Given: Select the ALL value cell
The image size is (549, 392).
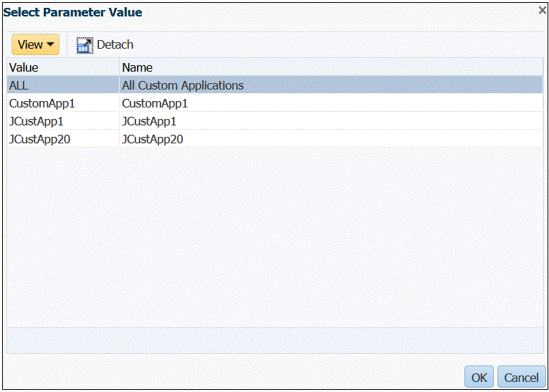Looking at the screenshot, I should click(x=18, y=85).
